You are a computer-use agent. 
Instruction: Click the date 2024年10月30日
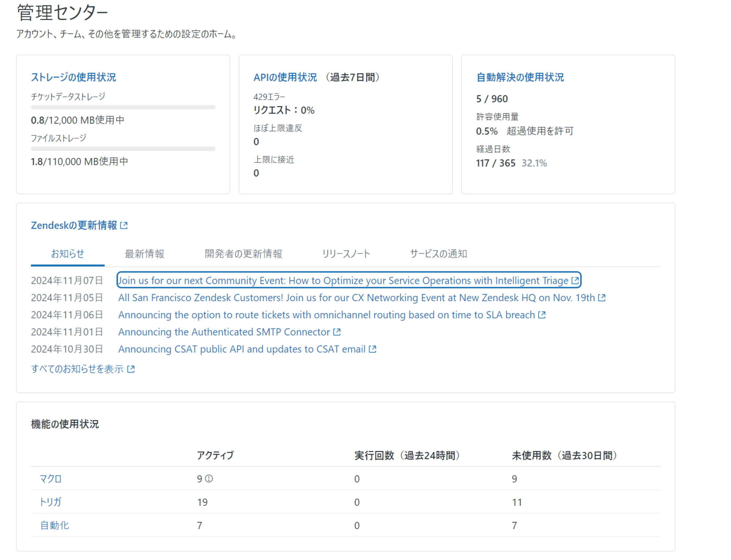tap(67, 349)
